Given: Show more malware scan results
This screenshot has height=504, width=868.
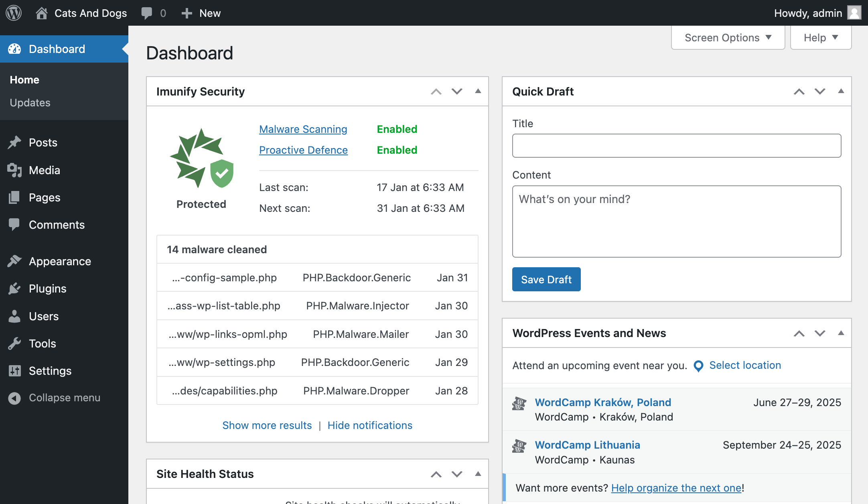Looking at the screenshot, I should click(267, 425).
